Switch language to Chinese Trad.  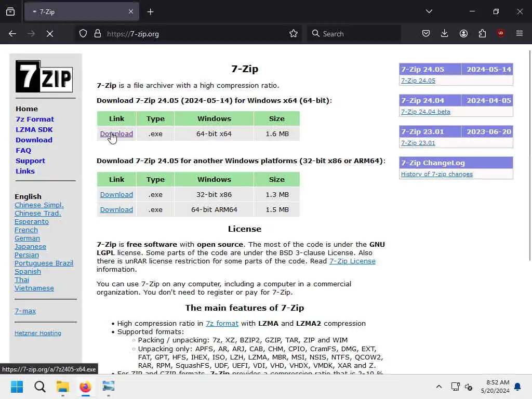point(37,214)
